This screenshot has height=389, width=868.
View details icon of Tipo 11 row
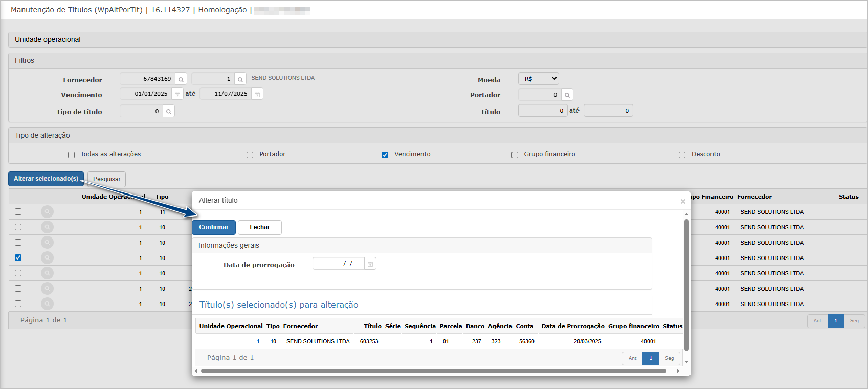coord(47,211)
